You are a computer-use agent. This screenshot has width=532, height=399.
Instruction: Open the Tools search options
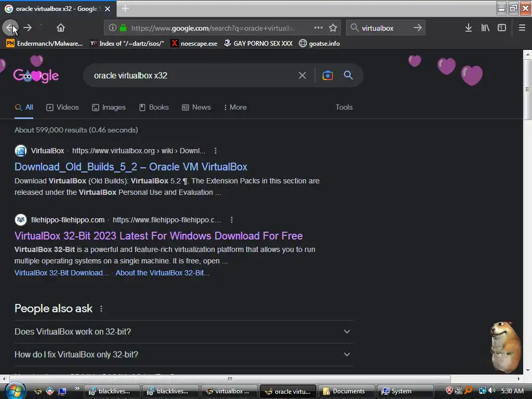344,107
